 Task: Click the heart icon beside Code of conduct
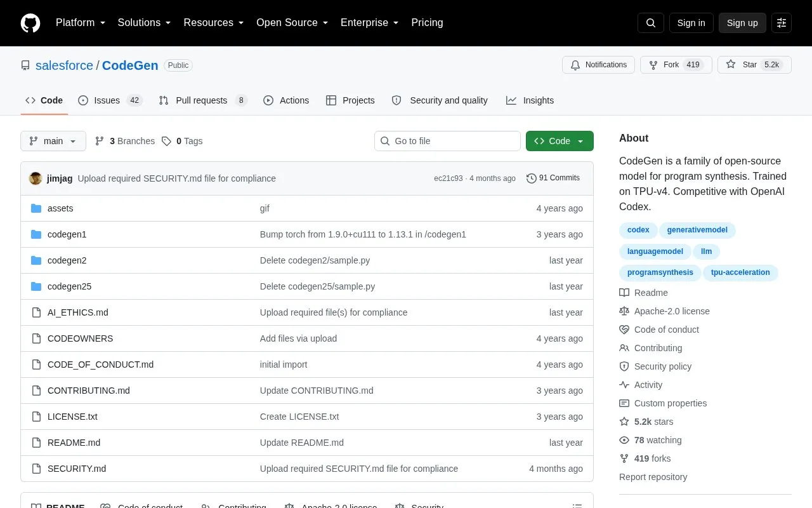624,330
